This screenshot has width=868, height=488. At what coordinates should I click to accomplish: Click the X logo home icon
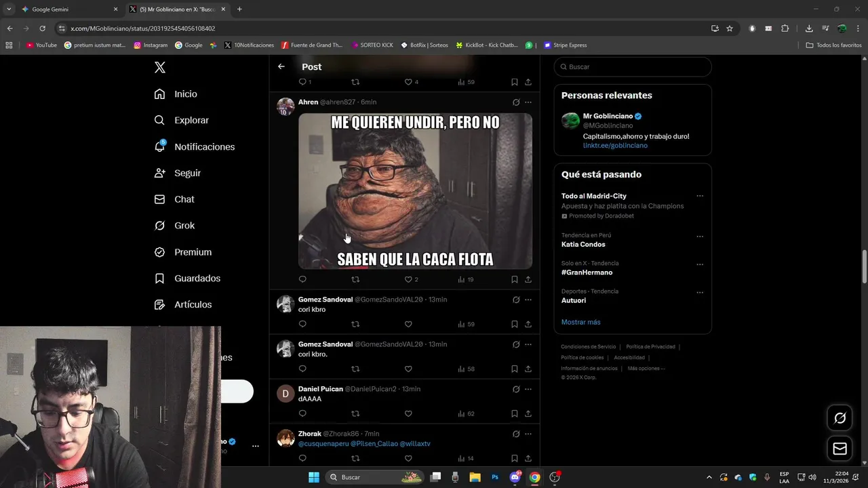pyautogui.click(x=160, y=67)
